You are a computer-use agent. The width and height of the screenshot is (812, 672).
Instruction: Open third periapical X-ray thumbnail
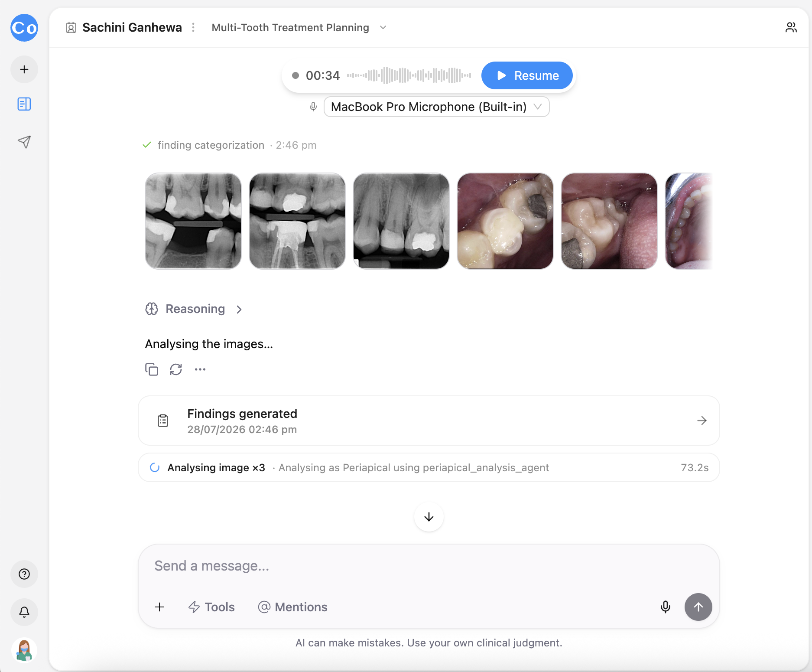coord(401,221)
